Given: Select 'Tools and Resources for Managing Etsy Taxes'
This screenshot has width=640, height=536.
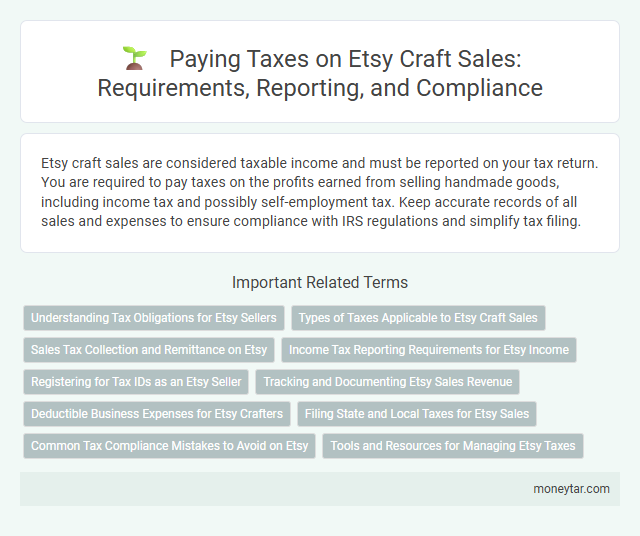Looking at the screenshot, I should [x=453, y=446].
